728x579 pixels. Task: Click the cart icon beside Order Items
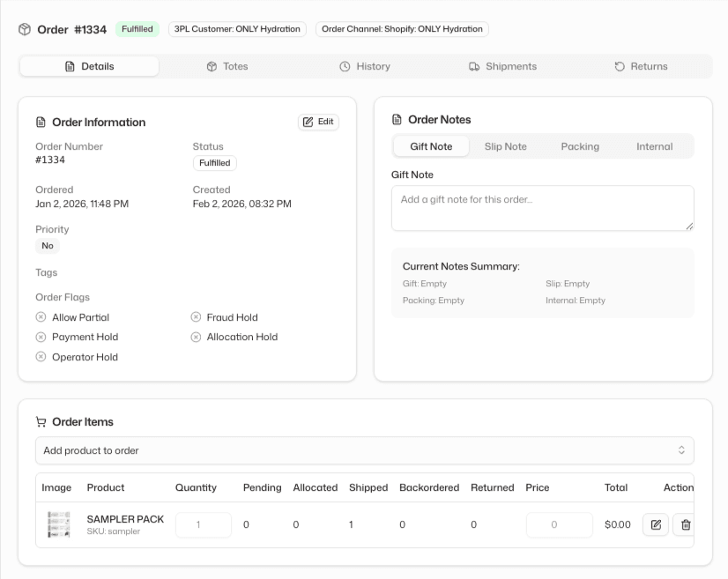[41, 421]
